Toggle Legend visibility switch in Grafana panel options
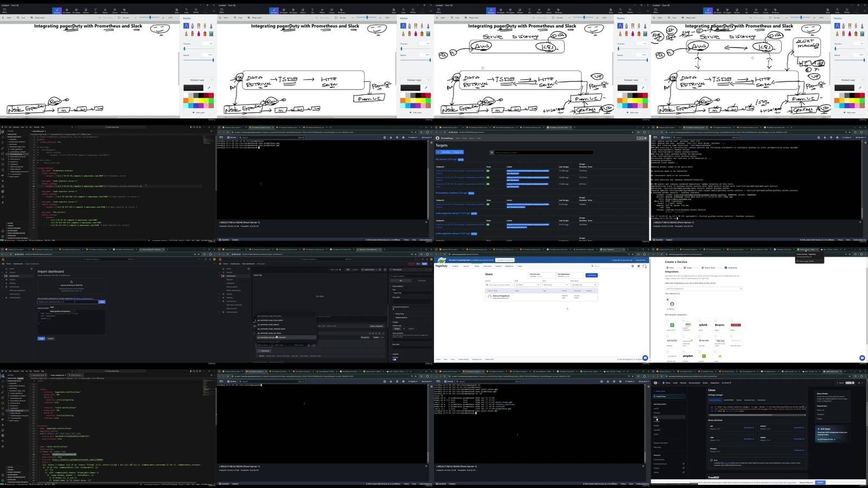The width and height of the screenshot is (868, 488). coord(394,359)
